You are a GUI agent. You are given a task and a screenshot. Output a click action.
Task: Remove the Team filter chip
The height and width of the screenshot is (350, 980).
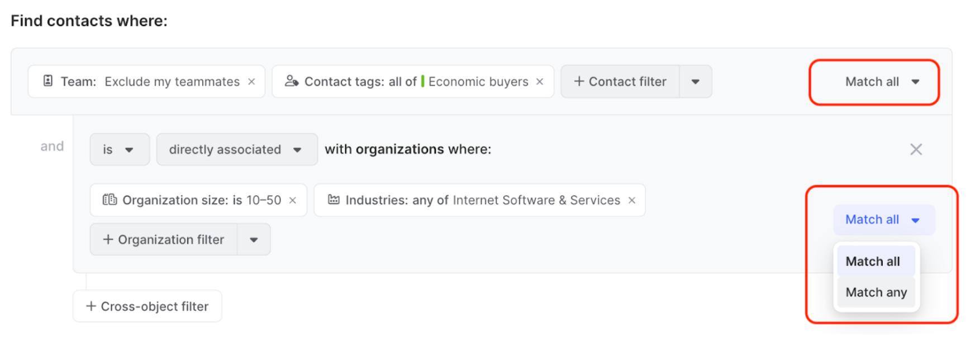pos(251,82)
